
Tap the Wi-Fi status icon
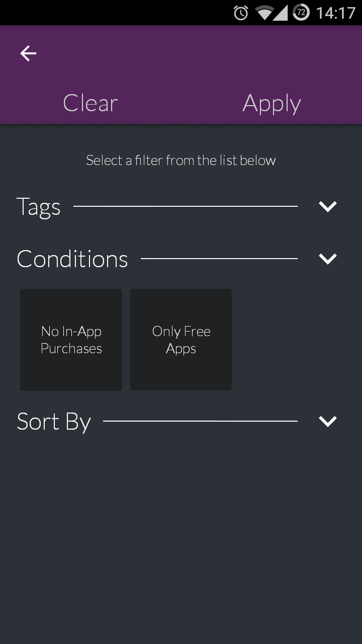264,13
